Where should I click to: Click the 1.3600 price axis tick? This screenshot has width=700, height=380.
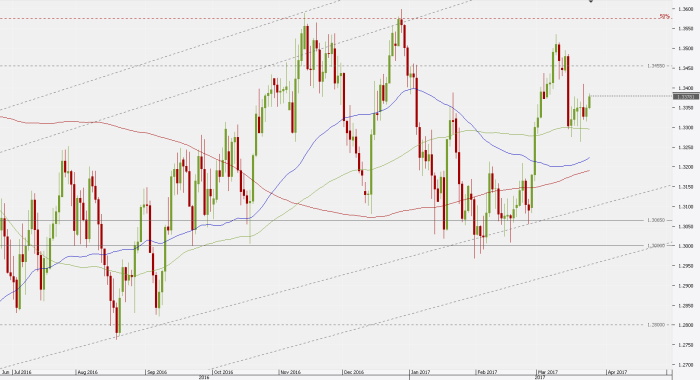click(685, 9)
